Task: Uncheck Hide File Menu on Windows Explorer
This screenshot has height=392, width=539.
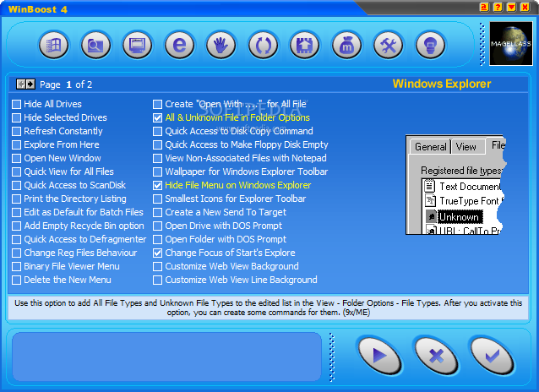Action: (157, 185)
